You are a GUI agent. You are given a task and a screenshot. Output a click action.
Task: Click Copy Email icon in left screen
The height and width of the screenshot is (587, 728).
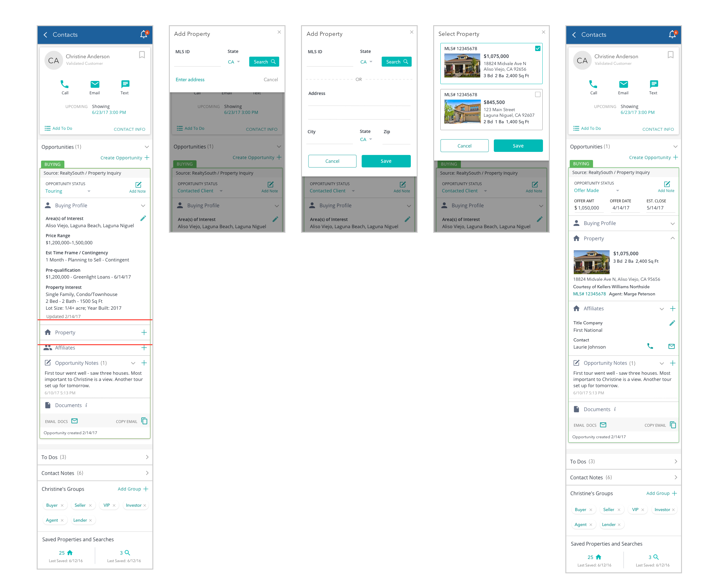[x=144, y=421]
